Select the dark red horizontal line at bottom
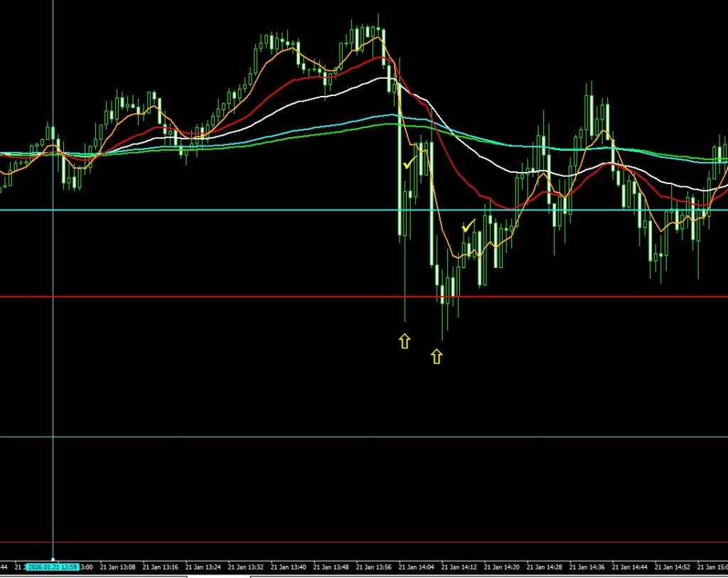 click(x=213, y=542)
